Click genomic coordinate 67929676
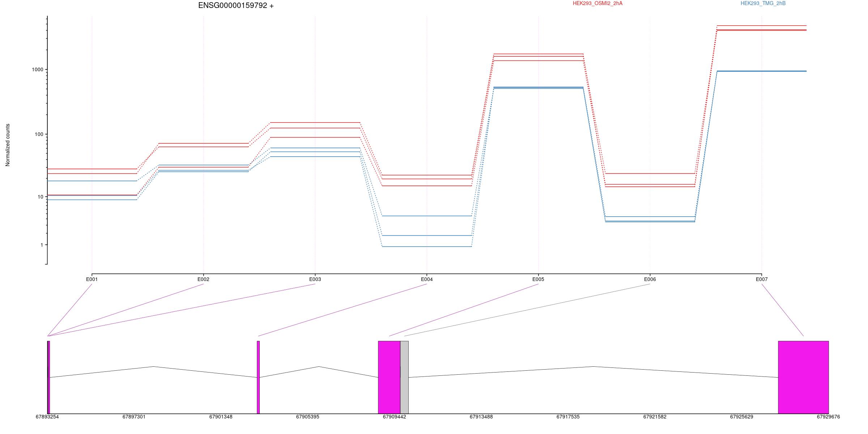Screen dimensions: 868x434 coord(828,417)
